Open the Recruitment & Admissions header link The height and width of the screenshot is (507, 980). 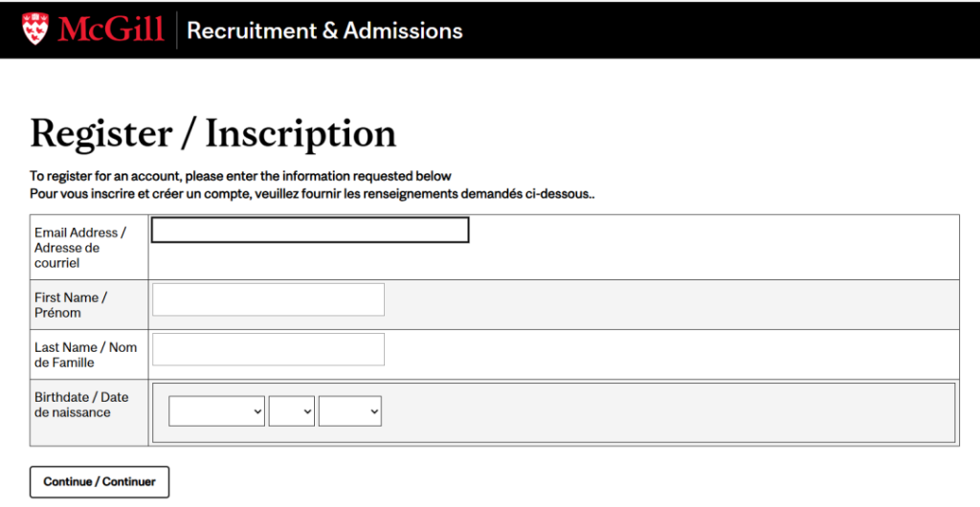[x=324, y=31]
